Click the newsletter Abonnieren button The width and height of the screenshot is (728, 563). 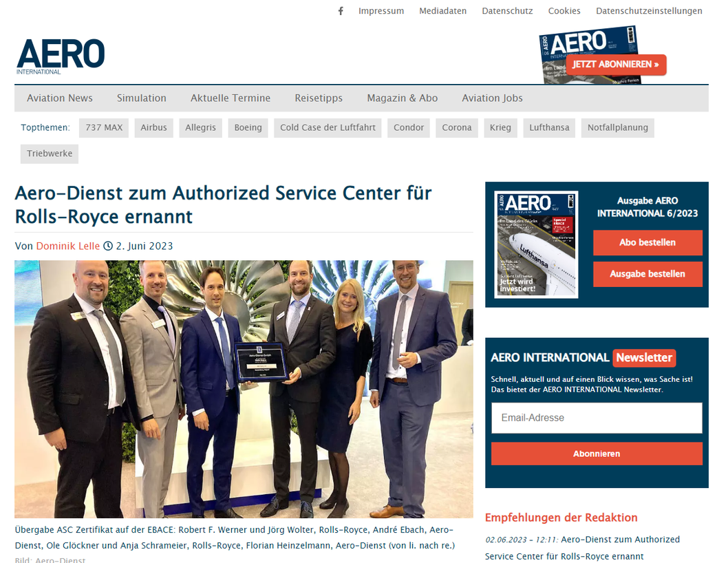point(597,454)
